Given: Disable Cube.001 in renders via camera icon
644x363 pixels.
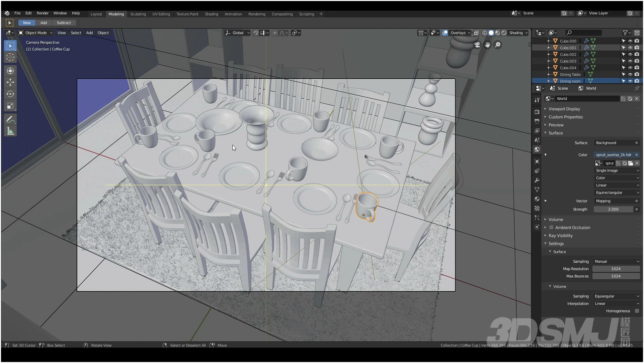Looking at the screenshot, I should [x=636, y=48].
